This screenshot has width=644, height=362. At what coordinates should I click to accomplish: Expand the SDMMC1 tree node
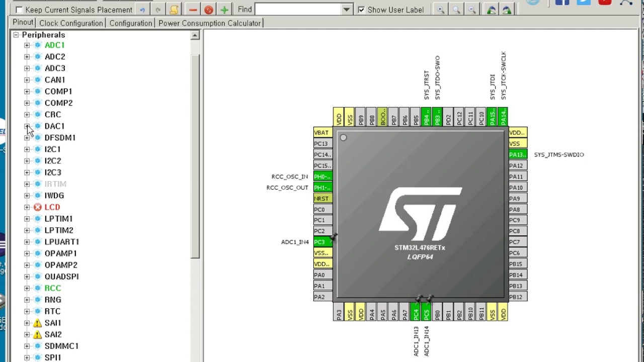(27, 346)
